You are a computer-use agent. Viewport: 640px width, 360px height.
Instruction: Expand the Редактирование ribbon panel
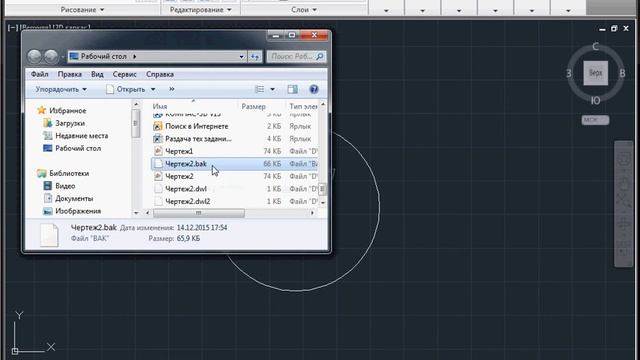point(200,9)
